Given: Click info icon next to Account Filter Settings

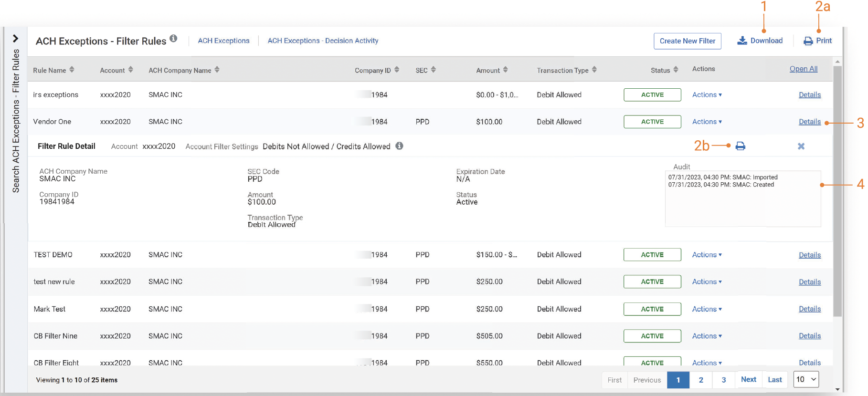Looking at the screenshot, I should coord(399,146).
